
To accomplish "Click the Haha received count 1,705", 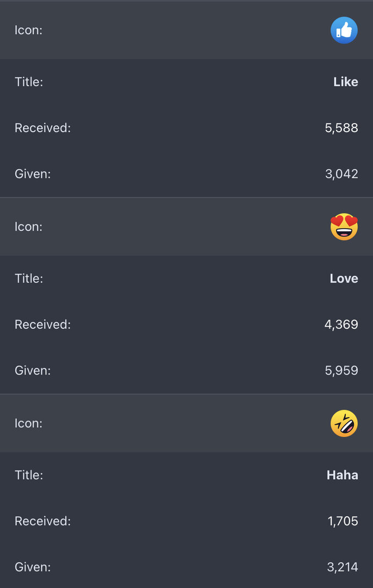I will (x=343, y=521).
